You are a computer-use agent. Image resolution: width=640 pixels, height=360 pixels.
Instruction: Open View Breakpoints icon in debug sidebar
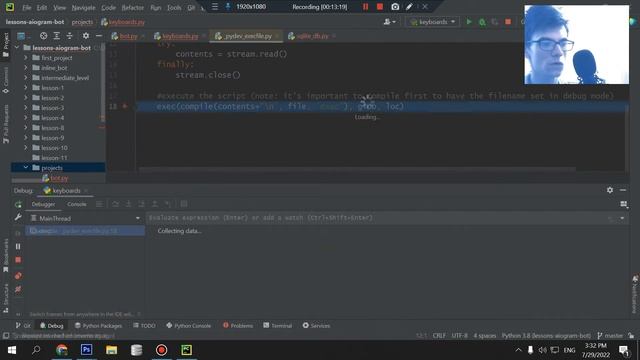[x=18, y=276]
